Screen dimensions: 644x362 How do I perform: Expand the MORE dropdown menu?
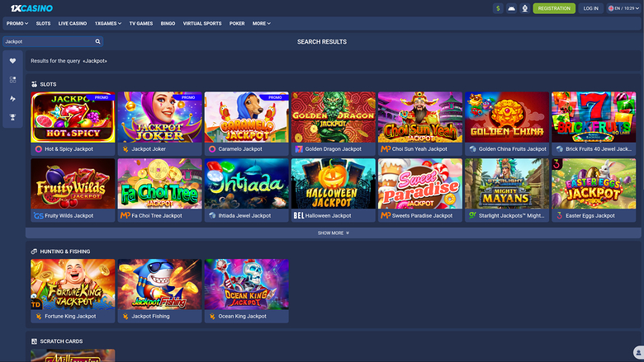tap(261, 24)
